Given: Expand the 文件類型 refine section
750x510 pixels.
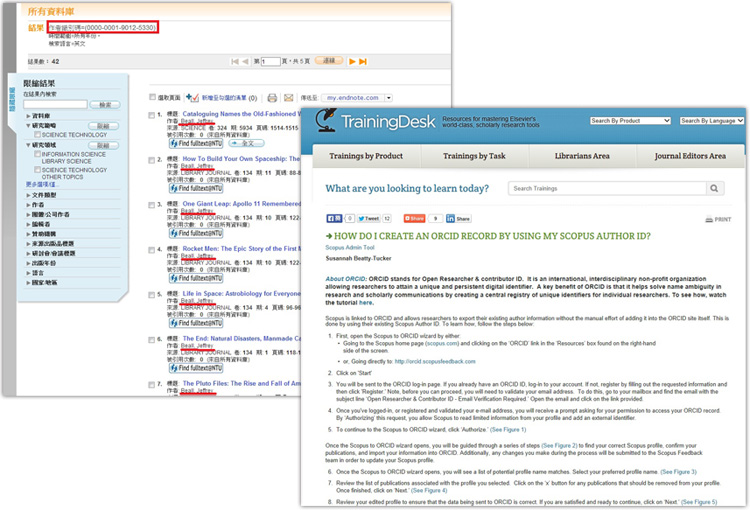Looking at the screenshot, I should (x=28, y=195).
